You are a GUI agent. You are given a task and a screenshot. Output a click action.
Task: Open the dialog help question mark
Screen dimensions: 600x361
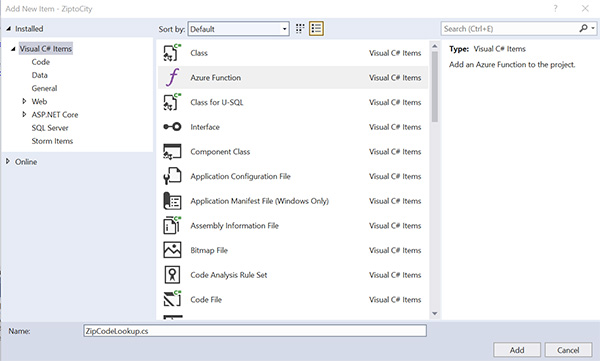(x=555, y=8)
